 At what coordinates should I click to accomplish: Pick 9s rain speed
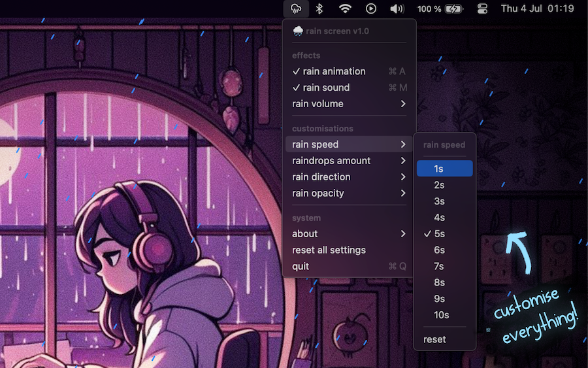point(445,299)
